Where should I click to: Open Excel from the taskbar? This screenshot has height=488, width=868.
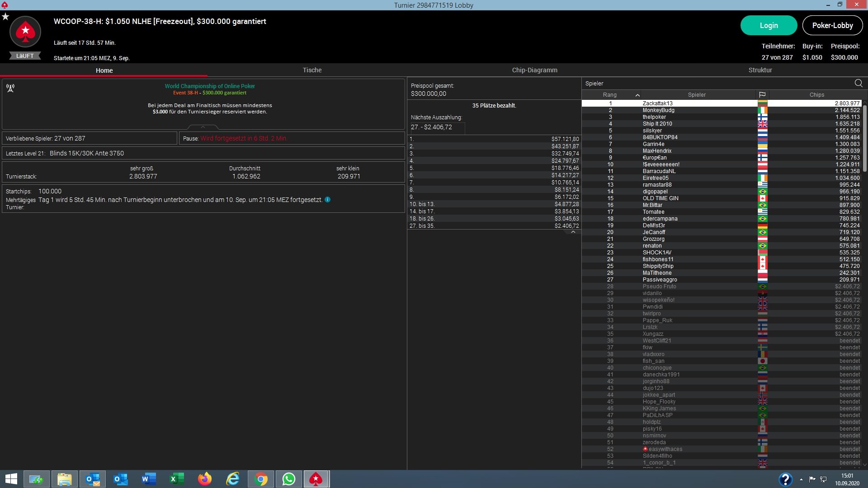[x=177, y=479]
